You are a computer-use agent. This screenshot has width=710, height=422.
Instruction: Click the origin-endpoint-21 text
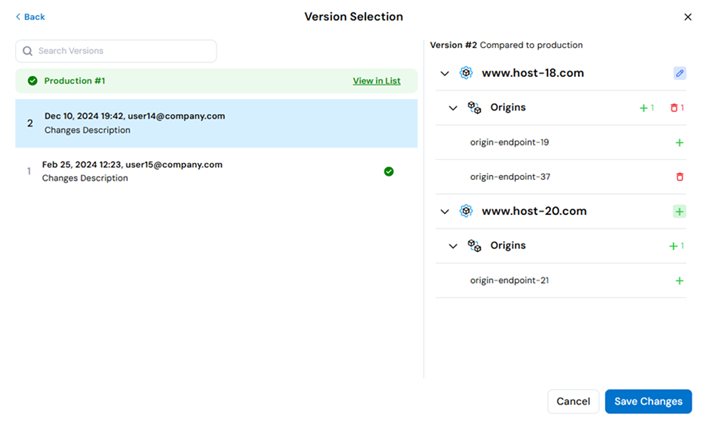(x=509, y=280)
